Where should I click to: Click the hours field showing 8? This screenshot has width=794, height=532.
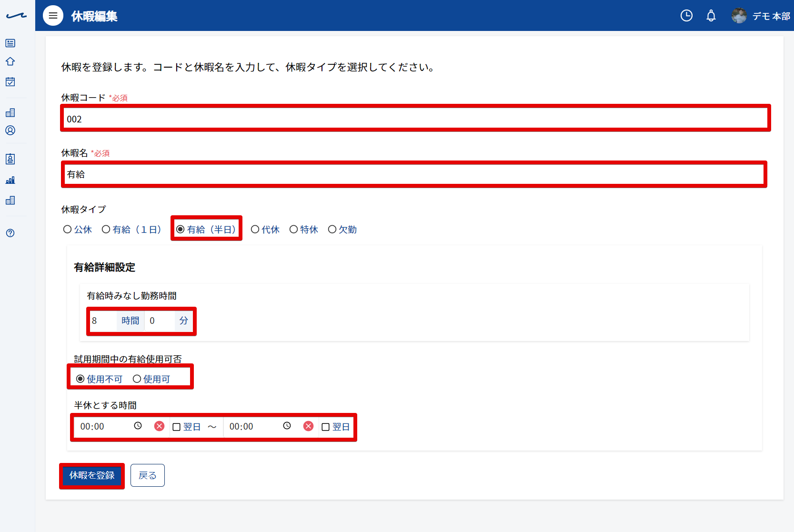(103, 321)
